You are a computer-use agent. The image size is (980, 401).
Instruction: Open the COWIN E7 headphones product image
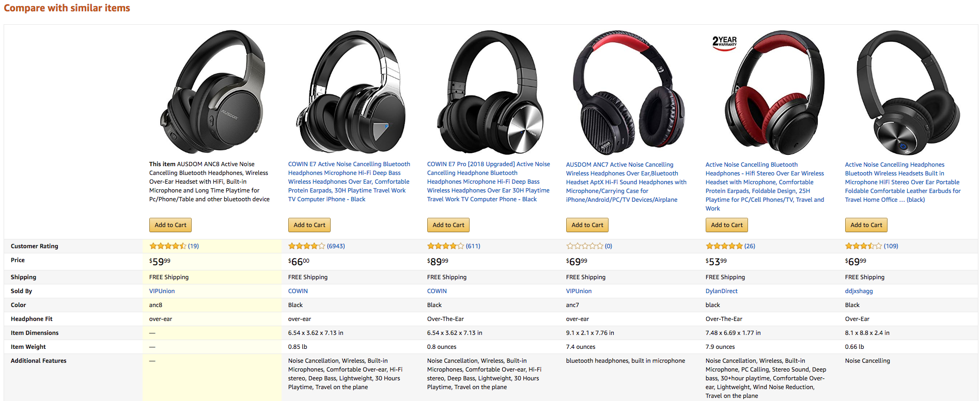pyautogui.click(x=351, y=92)
